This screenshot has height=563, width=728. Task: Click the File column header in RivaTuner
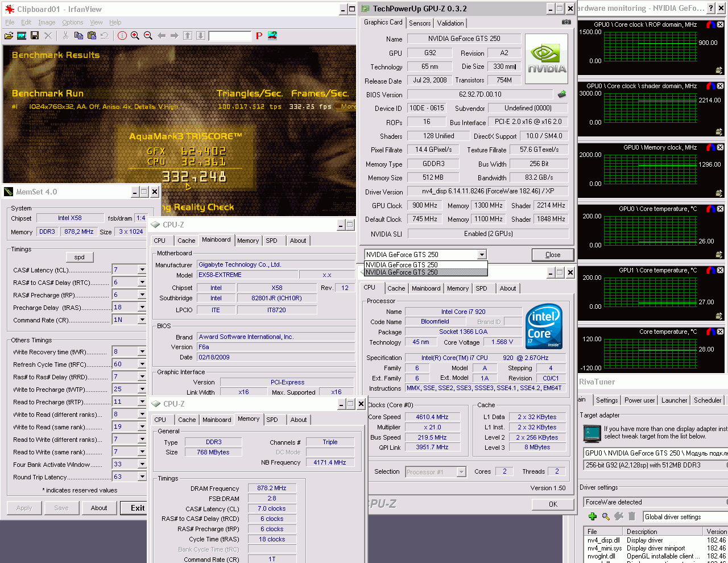(x=605, y=532)
